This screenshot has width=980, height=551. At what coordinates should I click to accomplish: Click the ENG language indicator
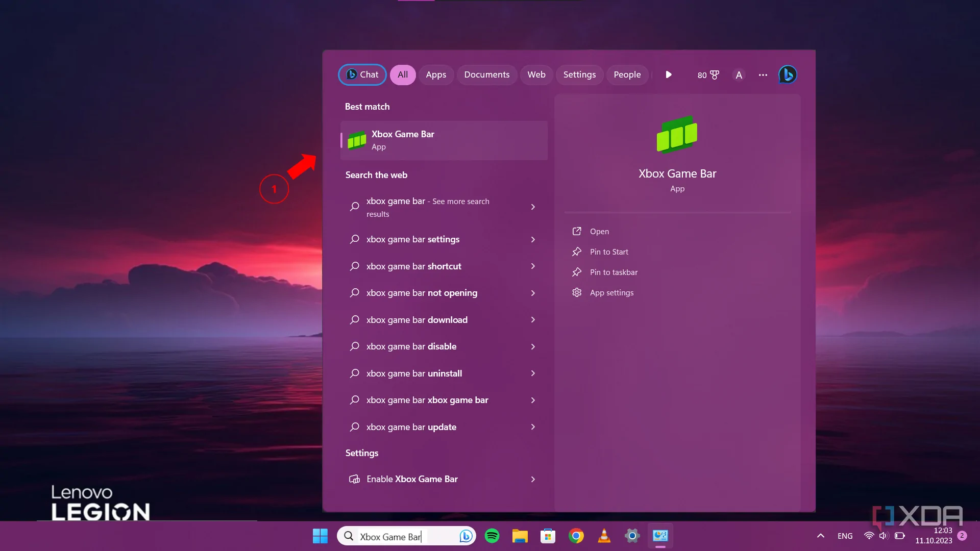click(x=845, y=536)
